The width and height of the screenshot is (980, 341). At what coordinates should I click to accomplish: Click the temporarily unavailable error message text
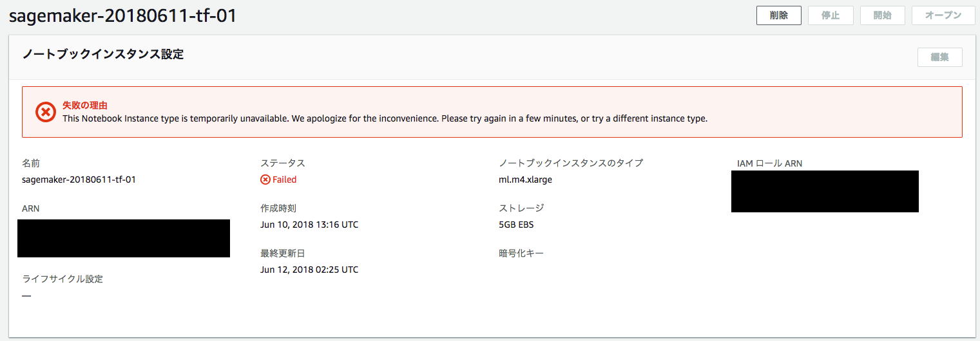pos(385,119)
